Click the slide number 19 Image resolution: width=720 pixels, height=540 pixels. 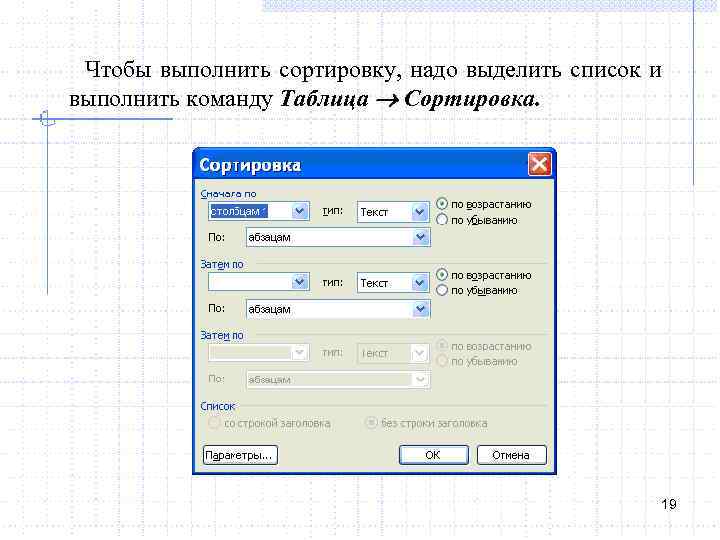coord(669,504)
